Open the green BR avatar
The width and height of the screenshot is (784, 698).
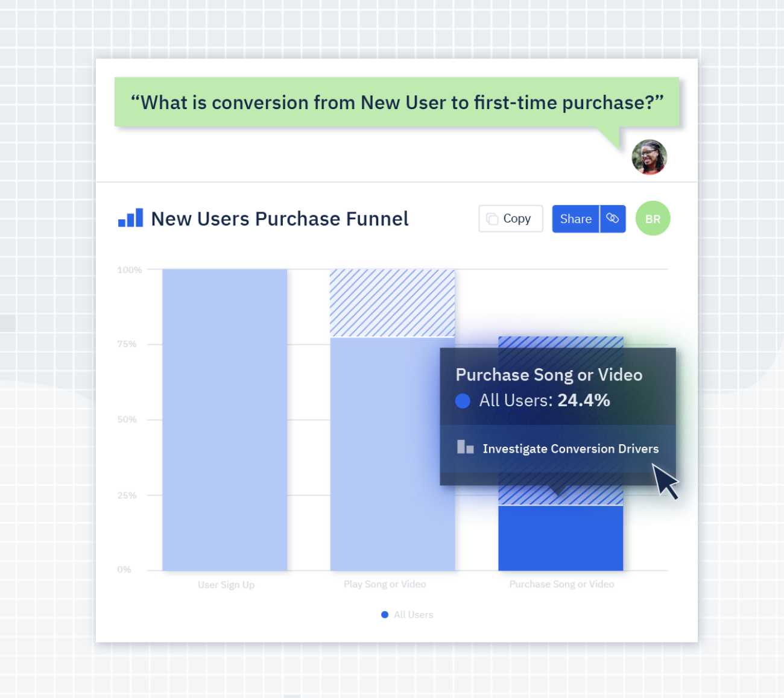pyautogui.click(x=653, y=219)
